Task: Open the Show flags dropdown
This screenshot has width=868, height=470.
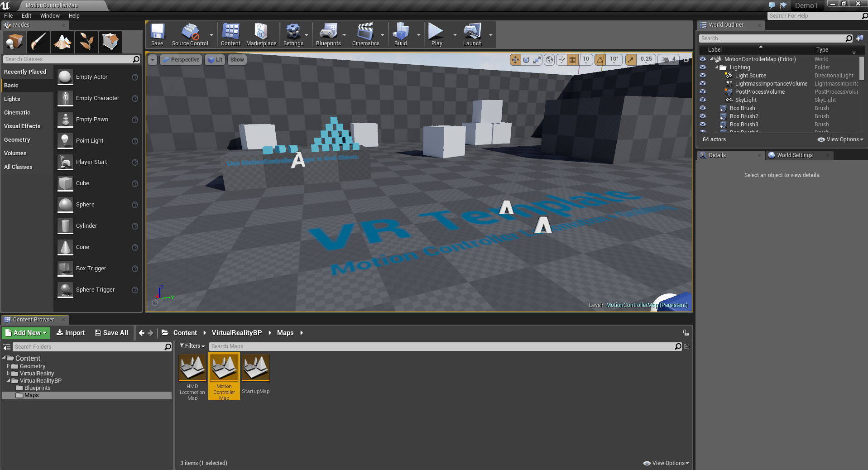Action: [x=237, y=59]
